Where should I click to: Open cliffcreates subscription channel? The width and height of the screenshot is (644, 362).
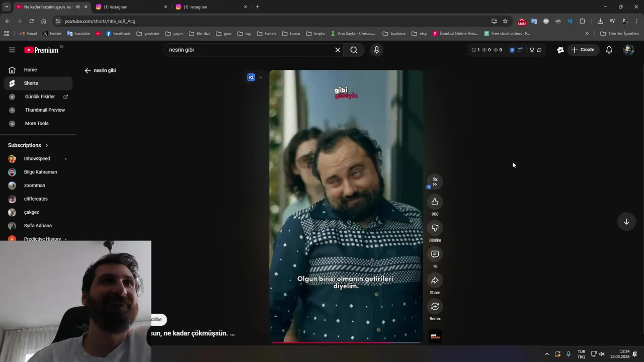[38, 199]
